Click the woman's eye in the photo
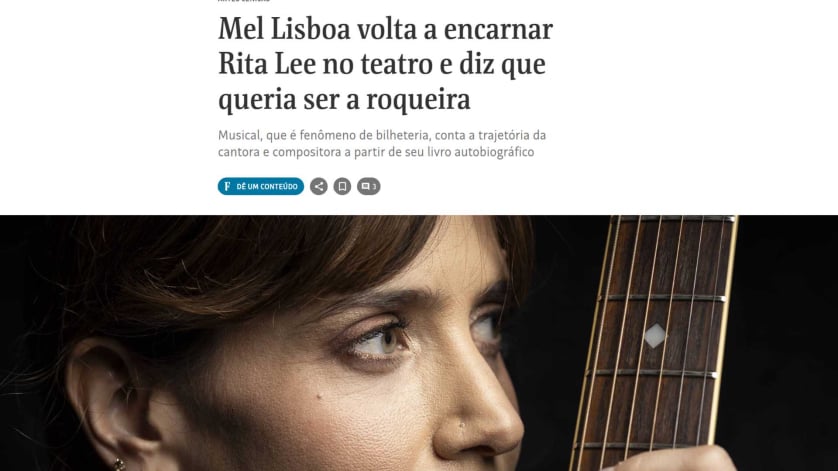838x471 pixels. pos(384,340)
